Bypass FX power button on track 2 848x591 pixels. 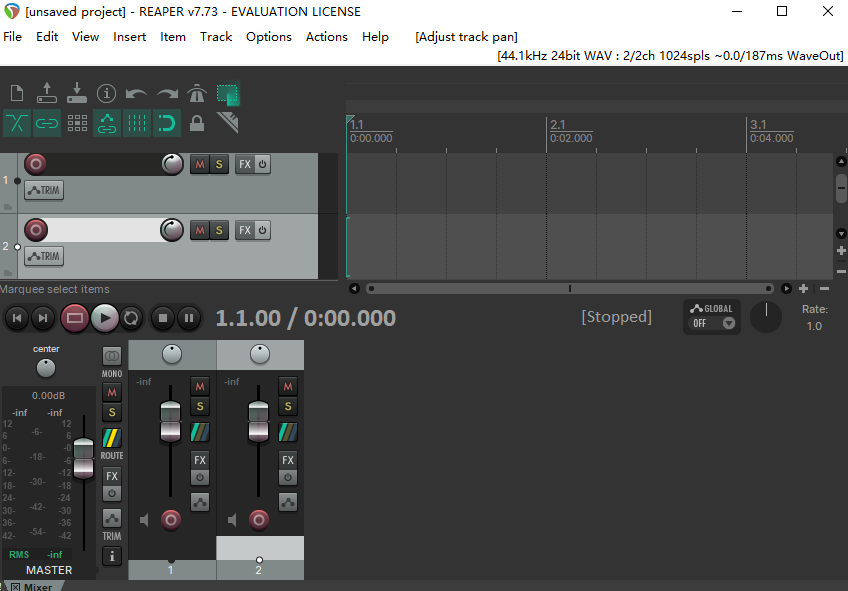click(x=262, y=230)
